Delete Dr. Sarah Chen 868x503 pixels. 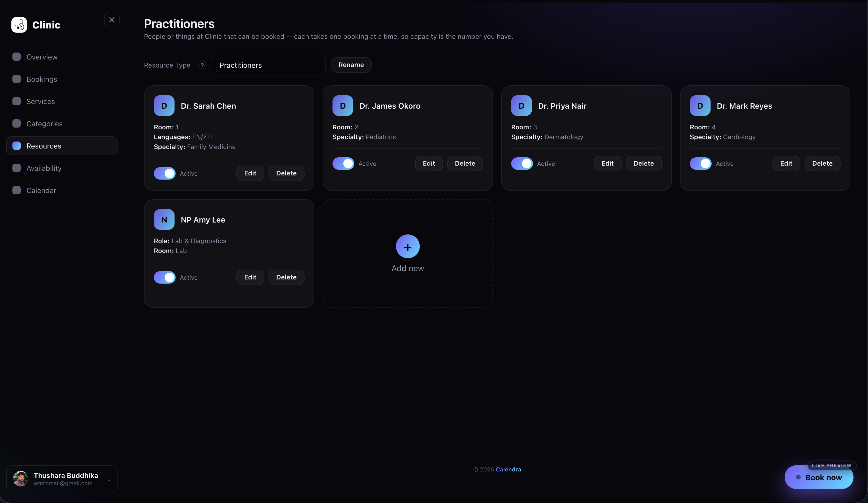(286, 173)
